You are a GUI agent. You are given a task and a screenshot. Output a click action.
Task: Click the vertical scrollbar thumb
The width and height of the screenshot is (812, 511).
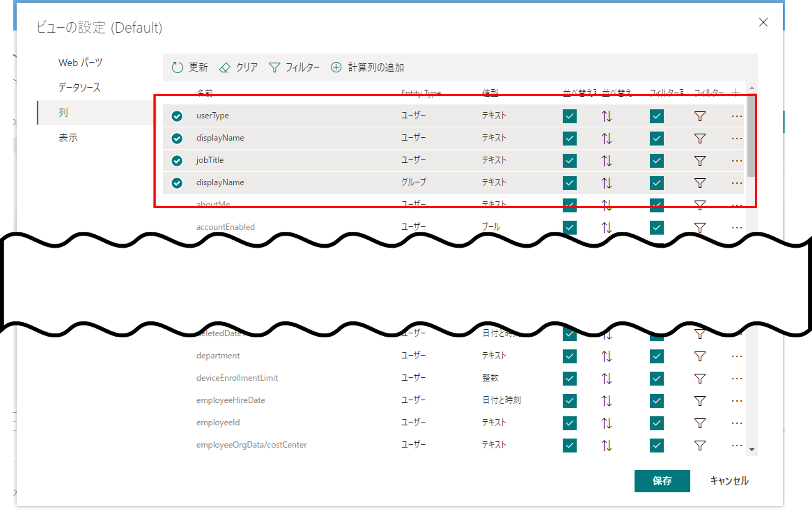point(751,135)
